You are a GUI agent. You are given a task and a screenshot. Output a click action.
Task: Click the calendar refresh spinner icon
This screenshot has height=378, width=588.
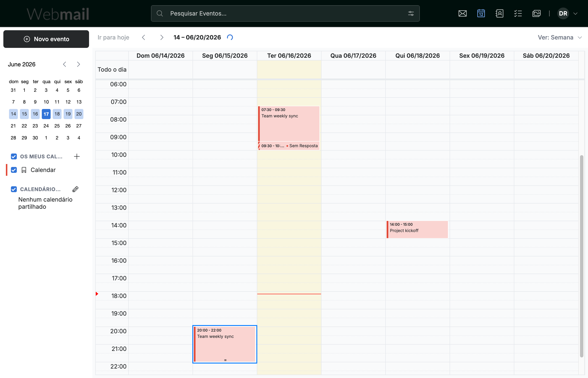(230, 37)
